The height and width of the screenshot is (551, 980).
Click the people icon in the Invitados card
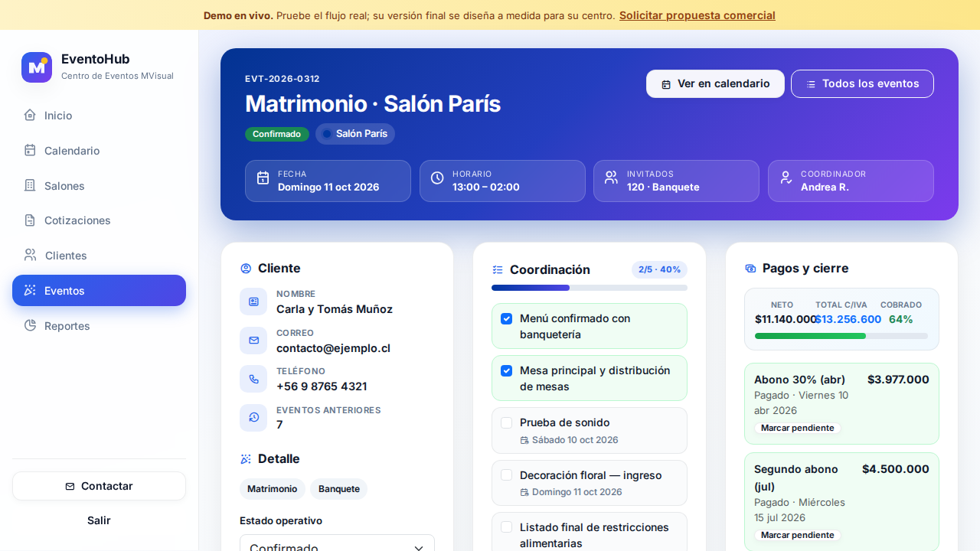click(x=611, y=178)
